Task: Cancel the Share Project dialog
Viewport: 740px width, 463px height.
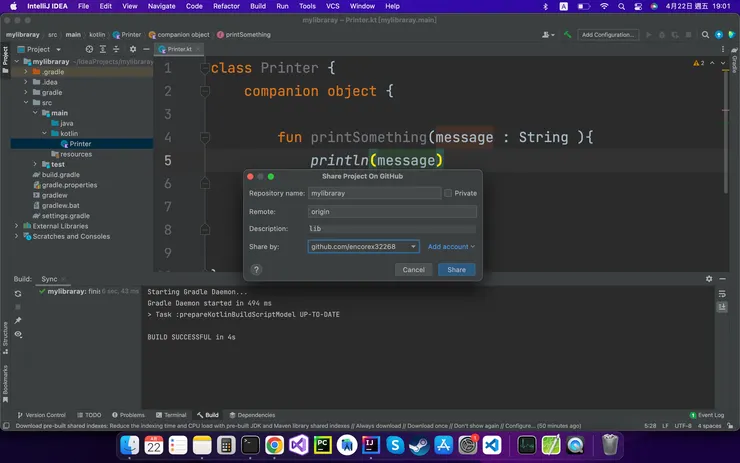Action: [413, 270]
